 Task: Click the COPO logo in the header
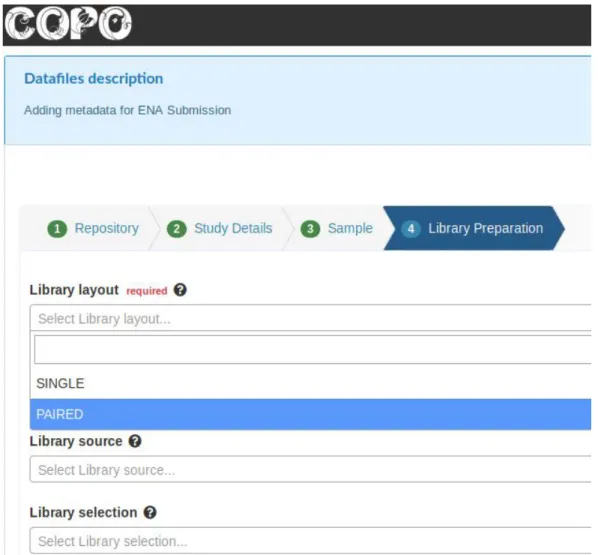pos(68,24)
